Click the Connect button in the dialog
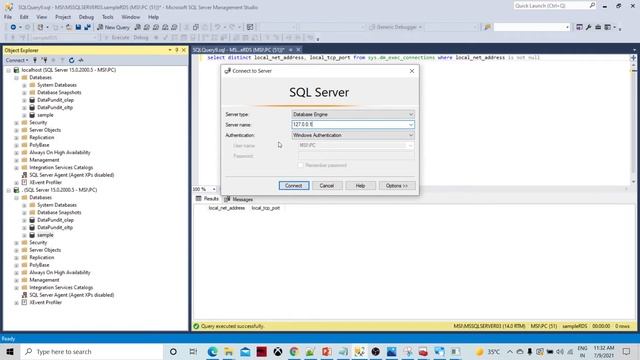Image resolution: width=640 pixels, height=360 pixels. coord(294,186)
